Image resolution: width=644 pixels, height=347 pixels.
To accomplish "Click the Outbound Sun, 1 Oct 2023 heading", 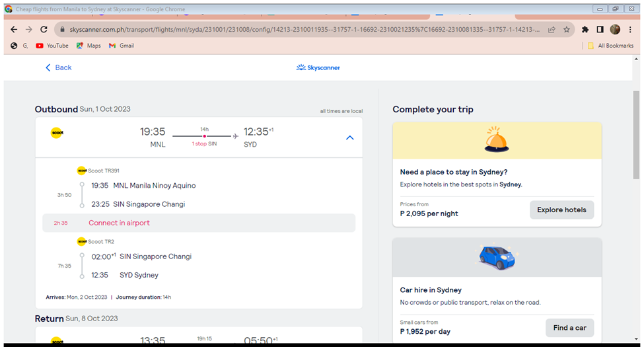I will [83, 109].
